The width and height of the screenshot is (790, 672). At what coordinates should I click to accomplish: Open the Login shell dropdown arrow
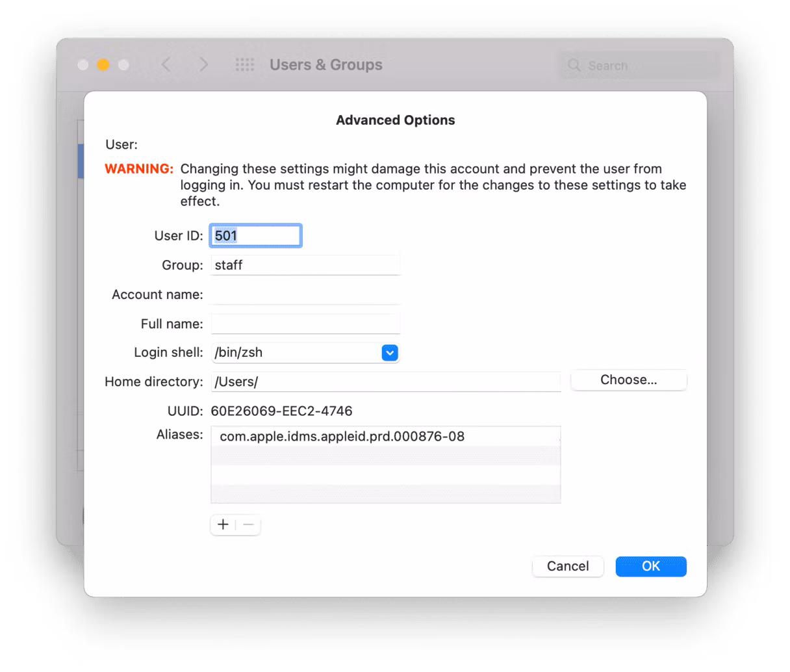(389, 353)
